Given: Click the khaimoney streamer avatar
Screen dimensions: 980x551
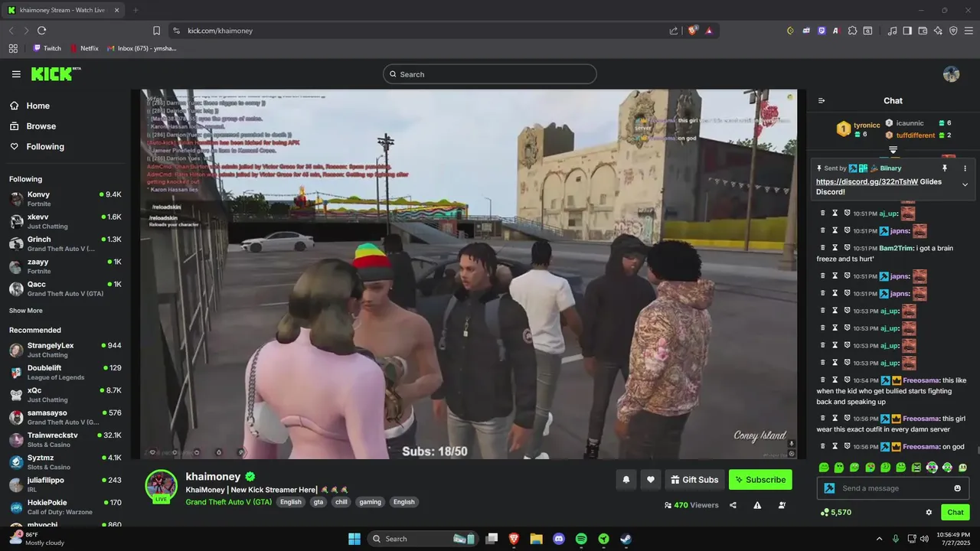Looking at the screenshot, I should [x=162, y=486].
